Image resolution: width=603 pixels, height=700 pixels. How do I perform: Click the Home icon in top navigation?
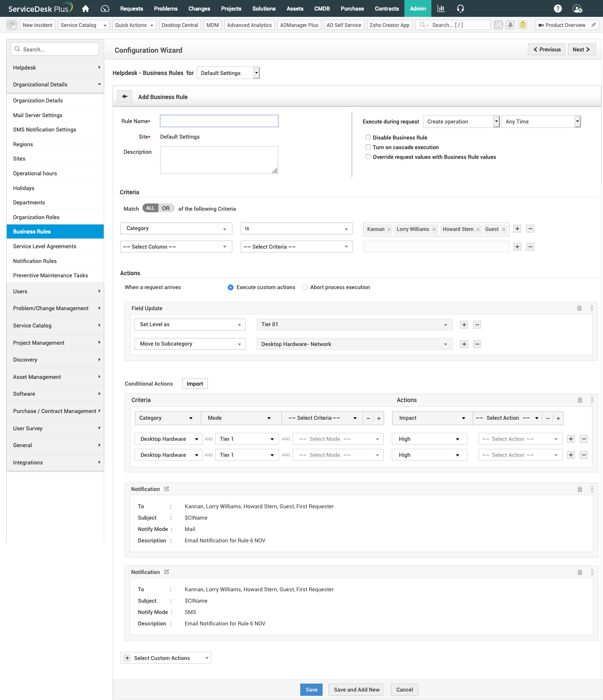coord(86,8)
